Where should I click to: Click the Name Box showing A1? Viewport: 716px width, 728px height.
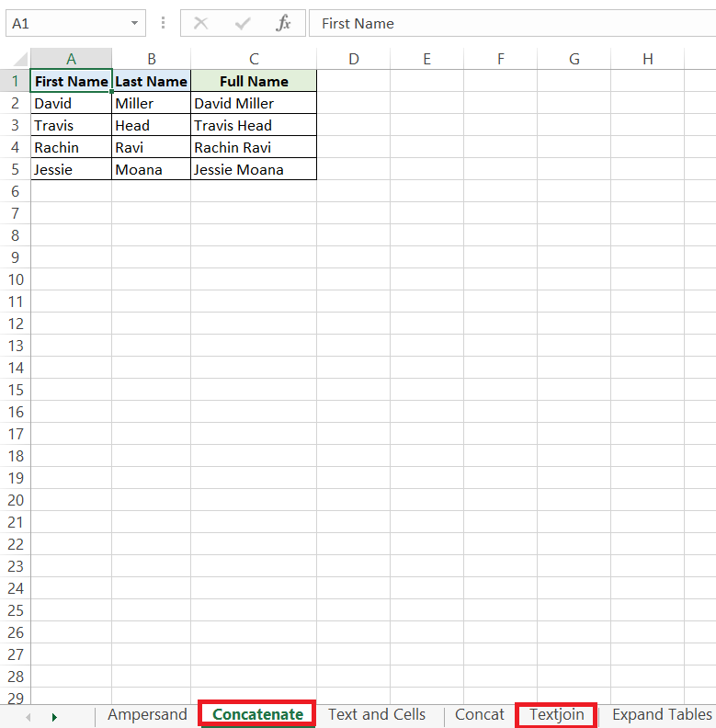[75, 23]
